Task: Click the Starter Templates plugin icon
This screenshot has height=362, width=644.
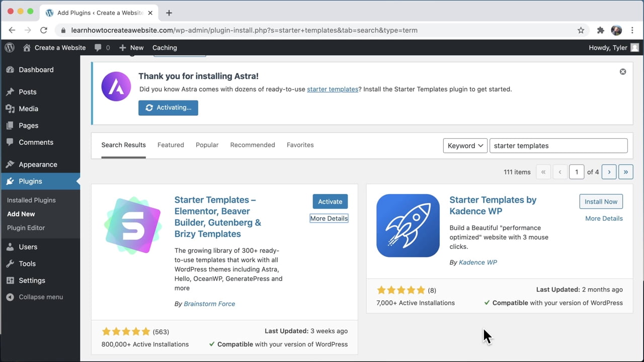Action: click(x=133, y=225)
